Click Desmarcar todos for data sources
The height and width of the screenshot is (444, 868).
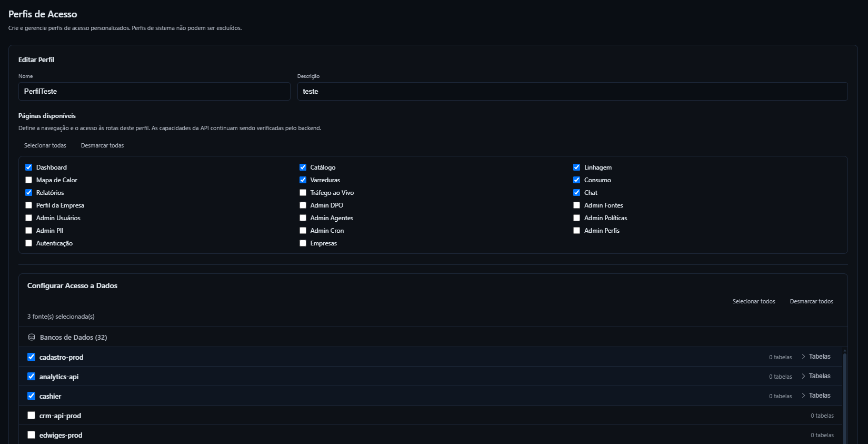coord(812,301)
